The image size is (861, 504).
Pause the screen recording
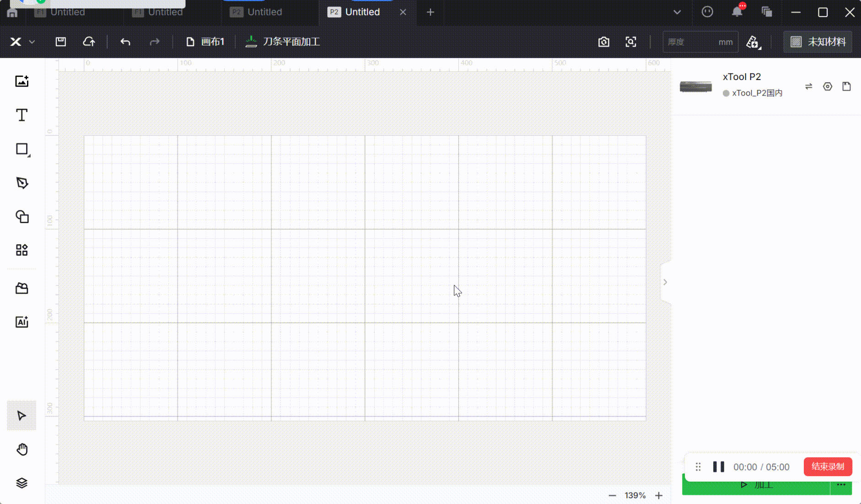pos(718,467)
